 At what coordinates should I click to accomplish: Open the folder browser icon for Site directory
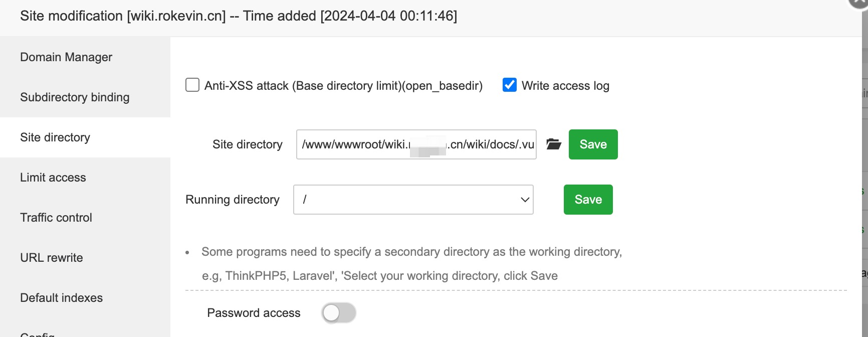pyautogui.click(x=553, y=144)
